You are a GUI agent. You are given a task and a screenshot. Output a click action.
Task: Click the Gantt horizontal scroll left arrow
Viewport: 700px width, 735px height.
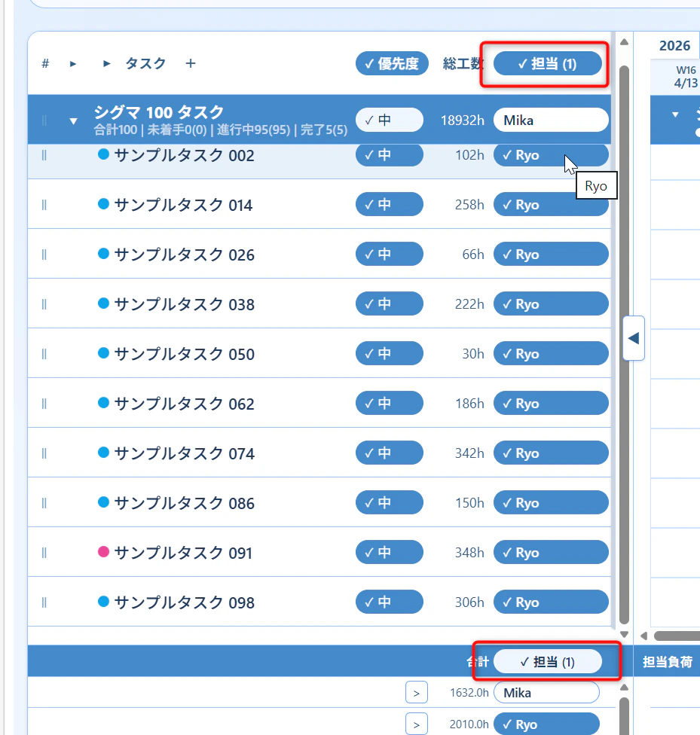coord(644,636)
